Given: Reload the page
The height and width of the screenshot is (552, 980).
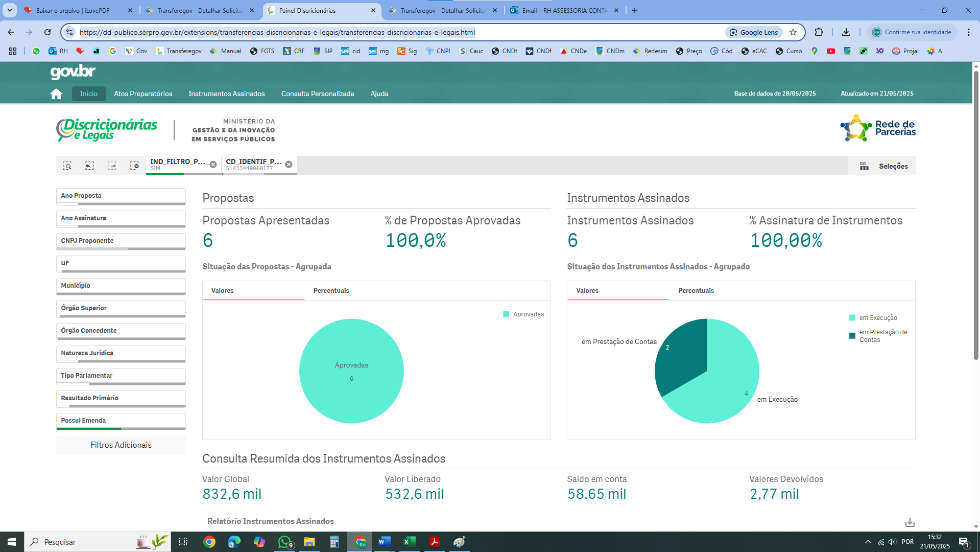Looking at the screenshot, I should (47, 32).
